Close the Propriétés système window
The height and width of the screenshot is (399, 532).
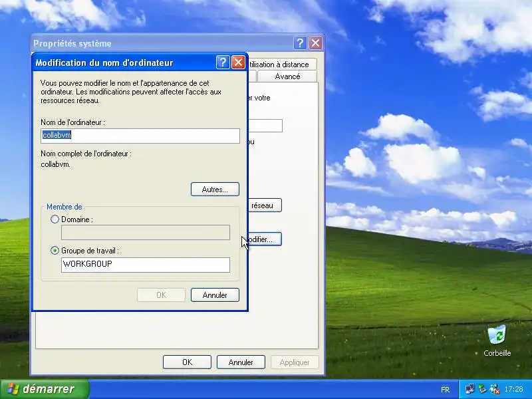pos(315,43)
